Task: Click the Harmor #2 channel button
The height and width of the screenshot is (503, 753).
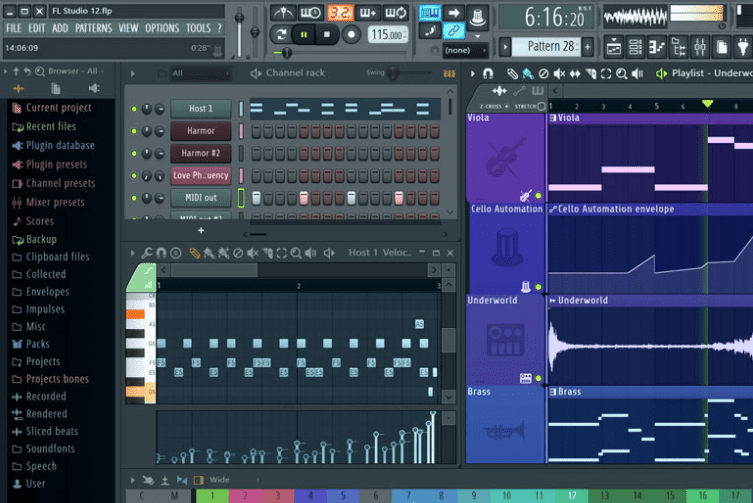Action: [201, 153]
